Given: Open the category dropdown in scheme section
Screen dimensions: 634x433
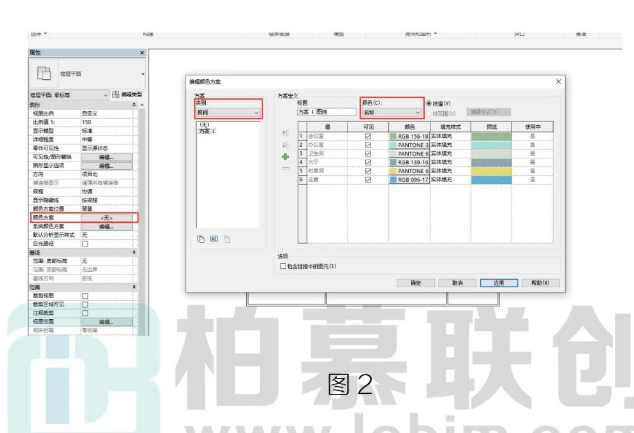Looking at the screenshot, I should (228, 112).
